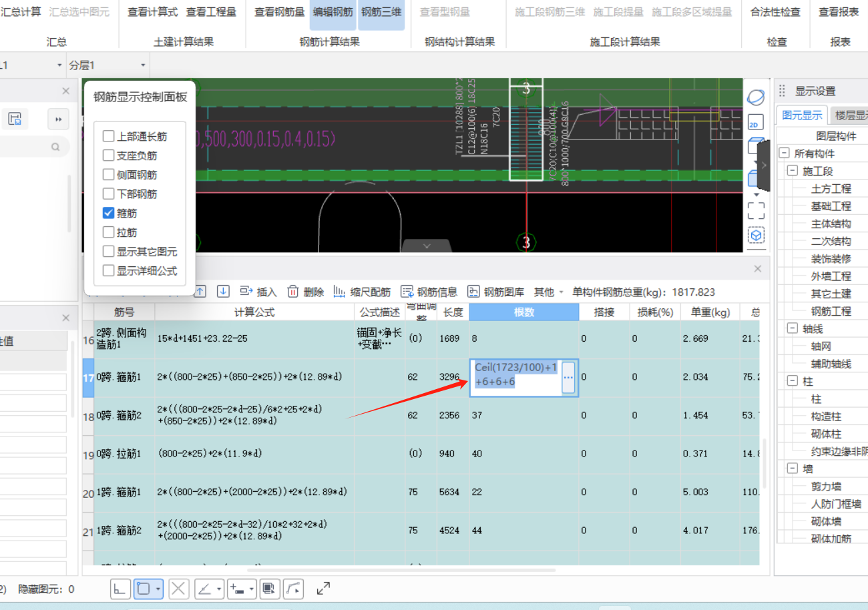Click the 根数 column header

pos(523,312)
